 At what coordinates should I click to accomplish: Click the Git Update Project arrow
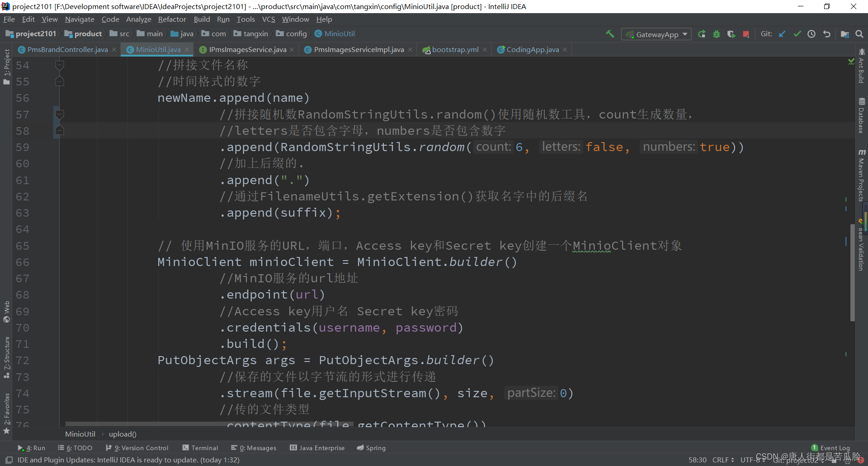pos(782,34)
